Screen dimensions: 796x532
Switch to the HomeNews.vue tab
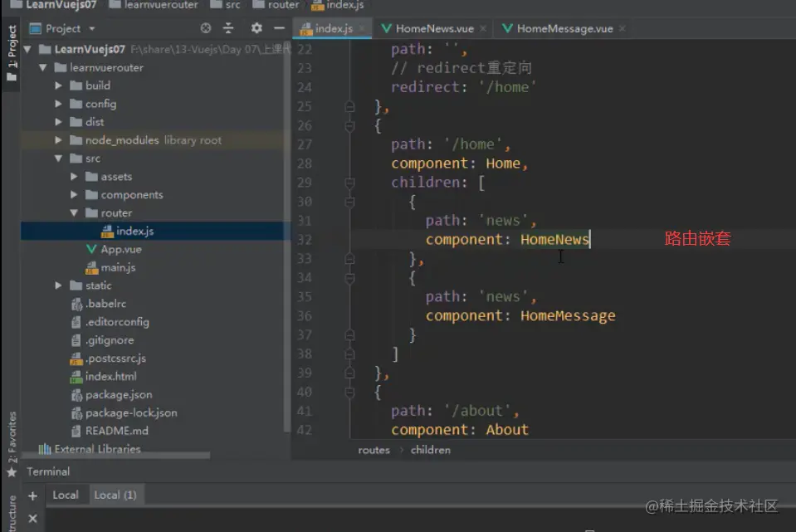[433, 28]
